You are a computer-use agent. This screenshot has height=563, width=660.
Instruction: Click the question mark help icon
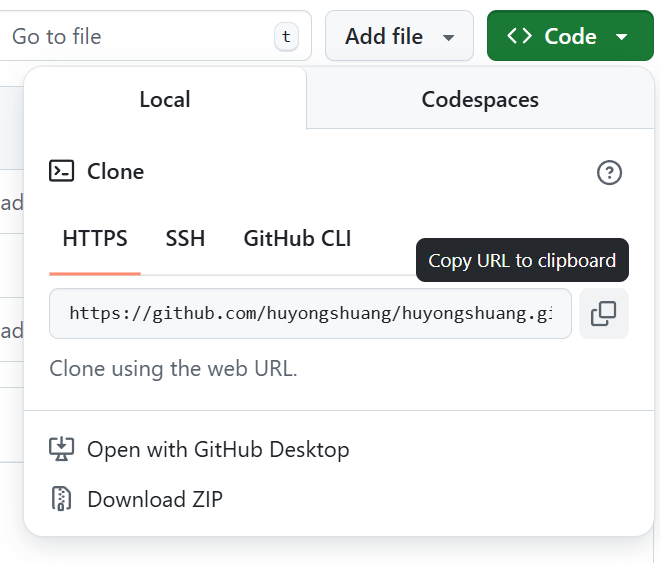click(x=609, y=172)
